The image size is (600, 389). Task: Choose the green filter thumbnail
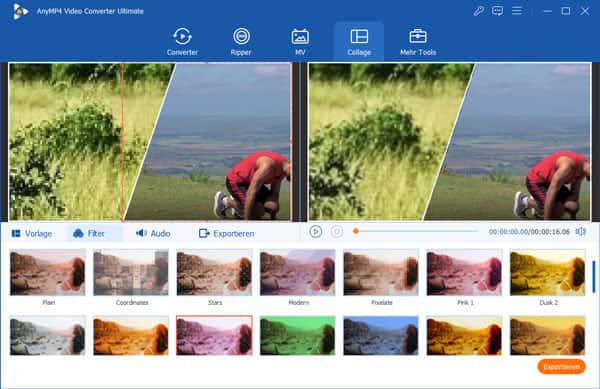coord(298,335)
